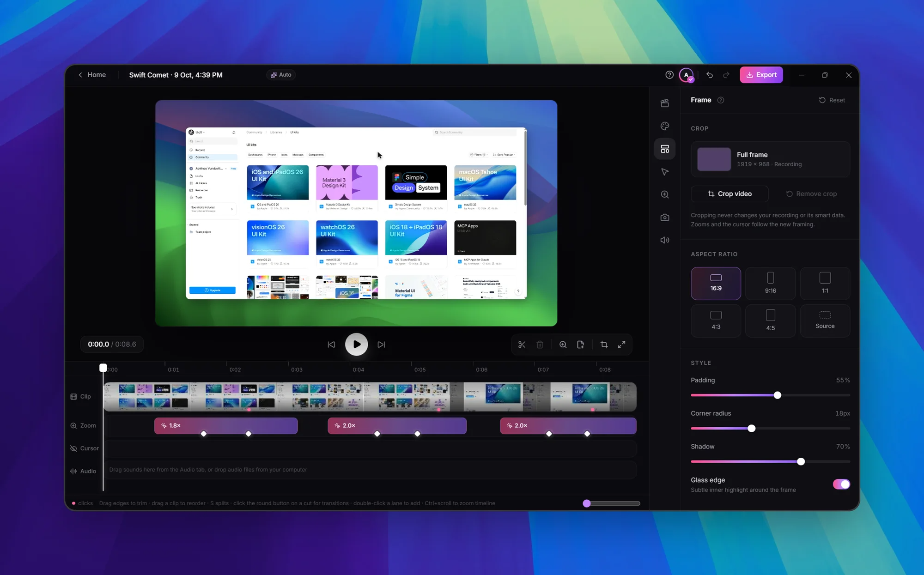Expand preview to fullscreen
Screen dimensions: 924x575
tap(622, 345)
